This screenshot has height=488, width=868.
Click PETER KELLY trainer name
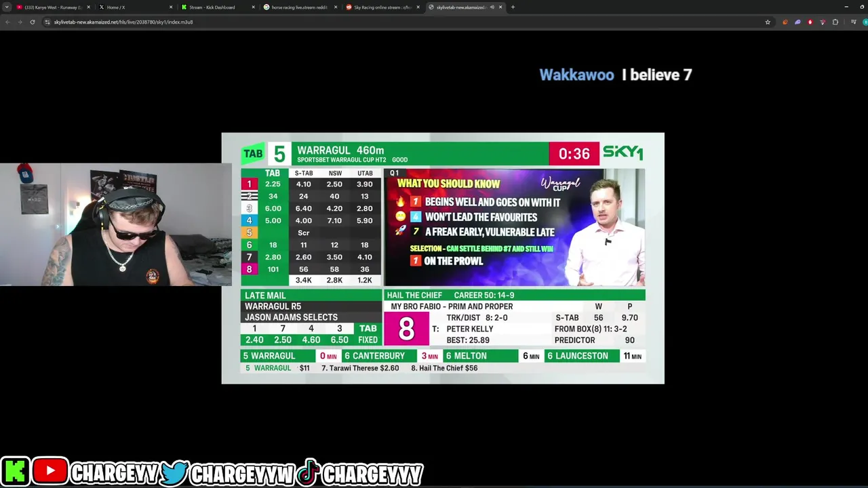(470, 329)
